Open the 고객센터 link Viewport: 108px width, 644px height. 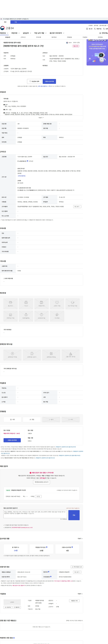(90, 26)
